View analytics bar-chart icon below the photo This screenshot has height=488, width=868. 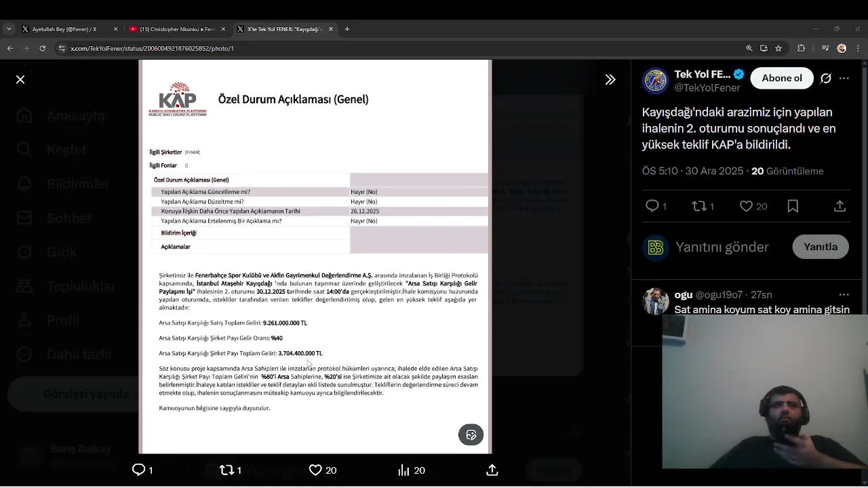coord(403,470)
